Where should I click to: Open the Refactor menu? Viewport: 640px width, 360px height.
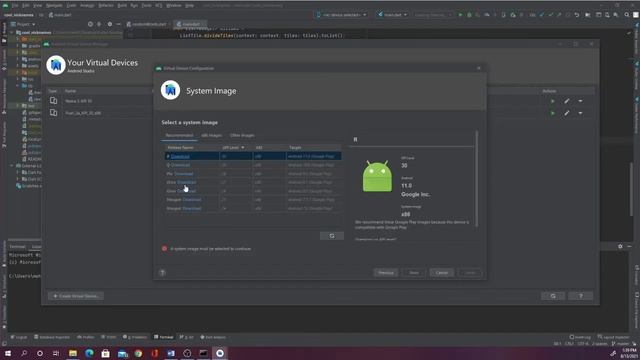[106, 6]
